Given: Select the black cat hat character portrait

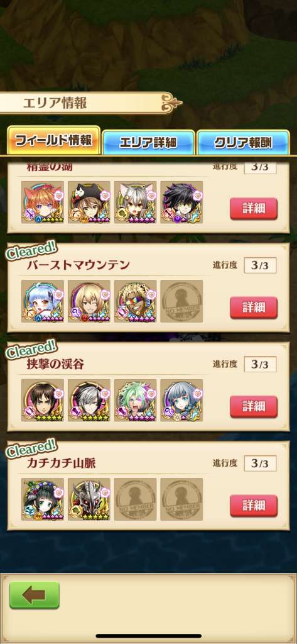Looking at the screenshot, I should pos(89,202).
